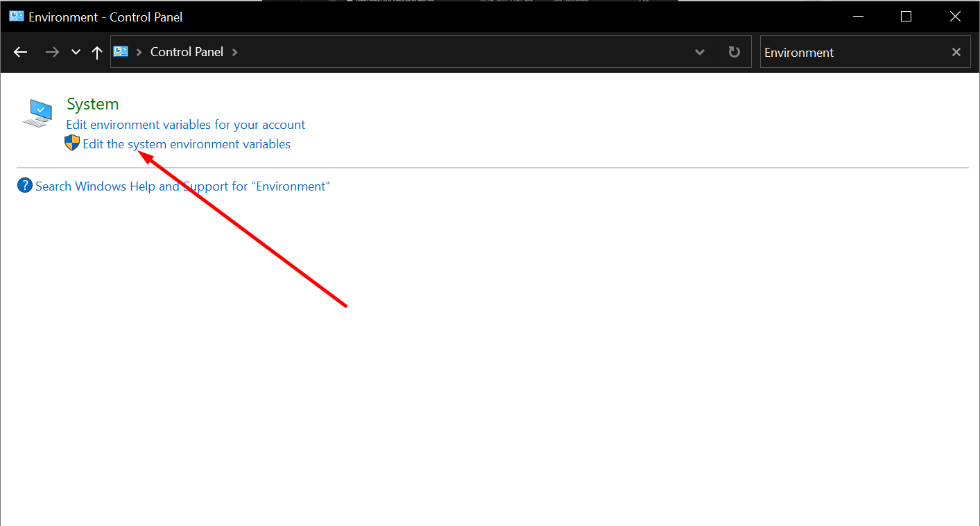980x526 pixels.
Task: Click the forward navigation arrow
Action: (52, 52)
